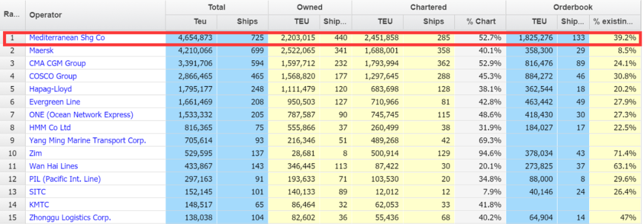Open the COSCO Group operator link
Image resolution: width=644 pixels, height=224 pixels.
(x=53, y=76)
